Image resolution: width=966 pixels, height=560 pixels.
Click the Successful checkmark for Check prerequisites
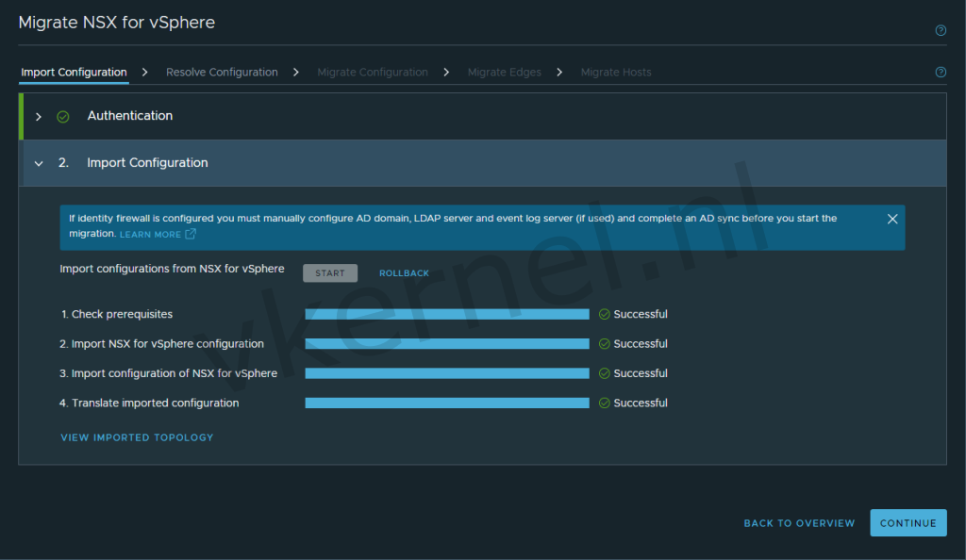point(604,314)
